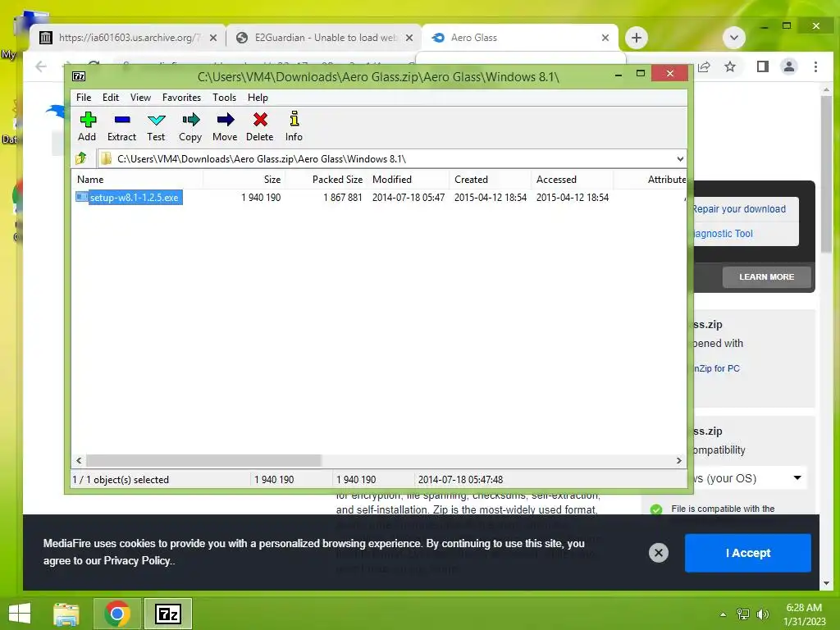
Task: Sort by the Packed Size column header
Action: (326, 180)
